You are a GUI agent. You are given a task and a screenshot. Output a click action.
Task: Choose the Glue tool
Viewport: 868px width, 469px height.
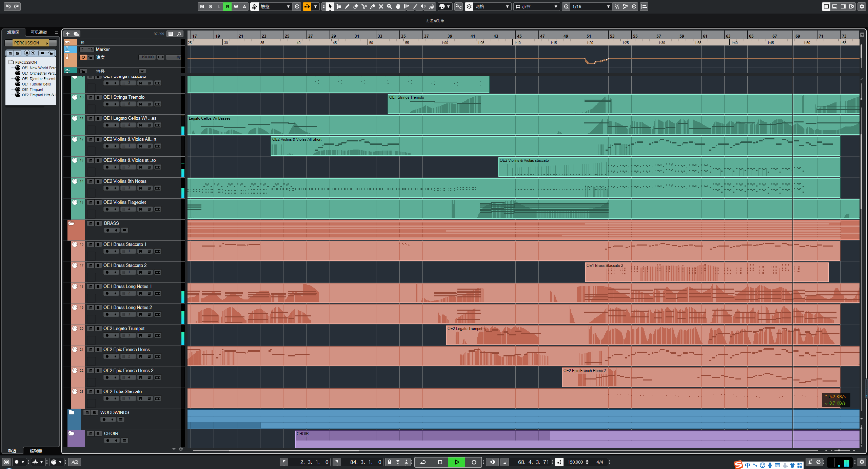tap(372, 6)
